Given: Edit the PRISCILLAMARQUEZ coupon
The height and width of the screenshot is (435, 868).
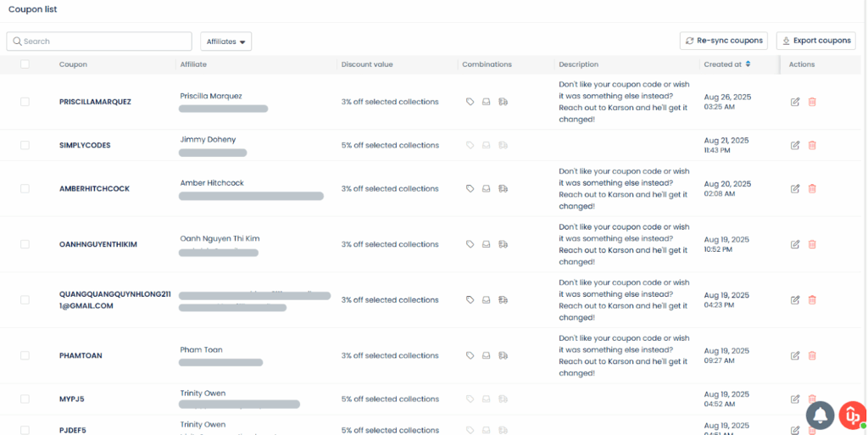Looking at the screenshot, I should (795, 102).
